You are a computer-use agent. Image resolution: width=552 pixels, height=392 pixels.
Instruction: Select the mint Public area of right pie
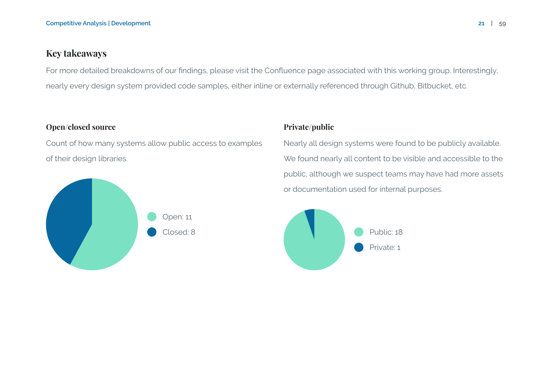(x=314, y=251)
